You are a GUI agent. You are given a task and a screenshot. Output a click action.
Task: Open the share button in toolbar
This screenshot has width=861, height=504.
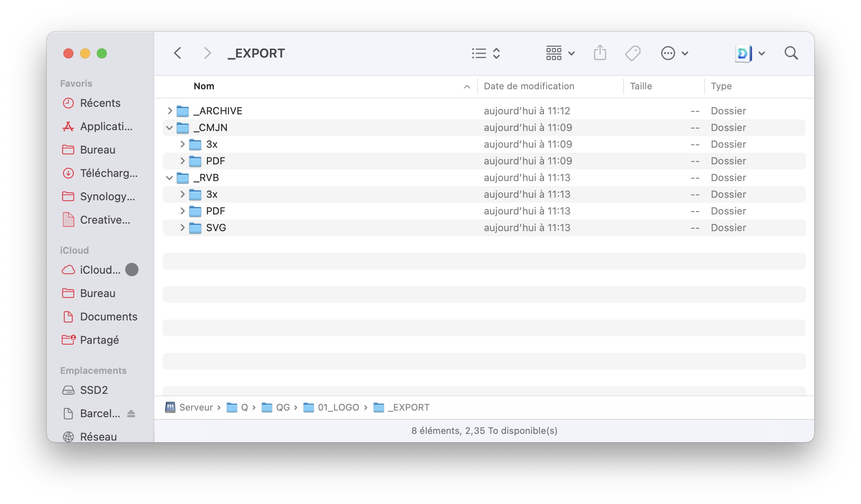[x=600, y=53]
